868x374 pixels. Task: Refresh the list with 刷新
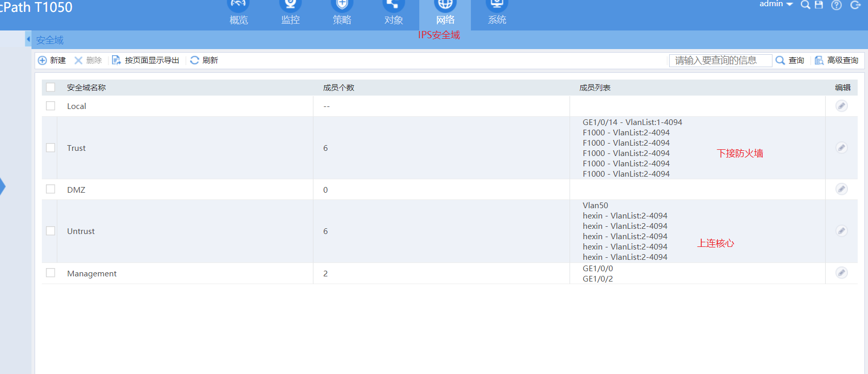click(x=204, y=60)
